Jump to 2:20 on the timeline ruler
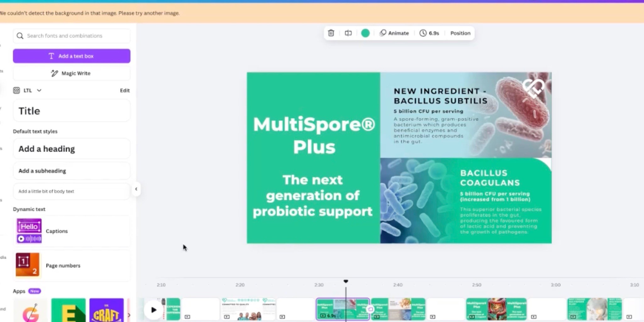This screenshot has height=322, width=644. point(240,285)
